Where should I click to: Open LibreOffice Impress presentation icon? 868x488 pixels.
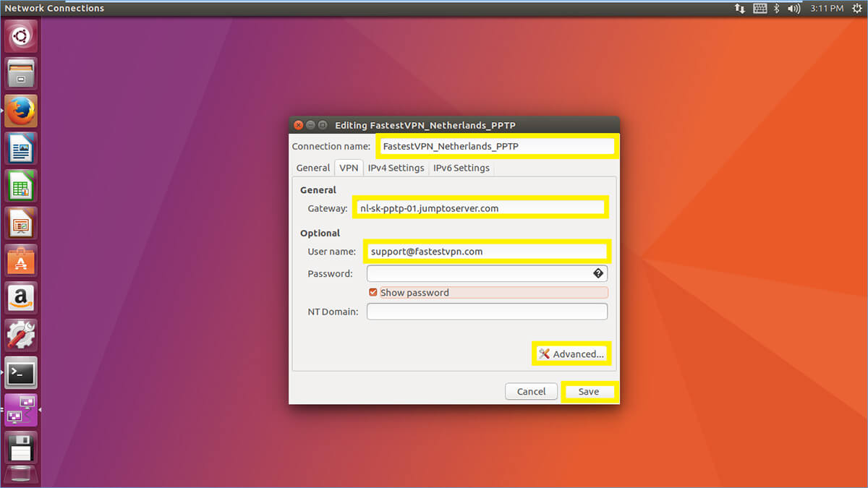pyautogui.click(x=21, y=223)
